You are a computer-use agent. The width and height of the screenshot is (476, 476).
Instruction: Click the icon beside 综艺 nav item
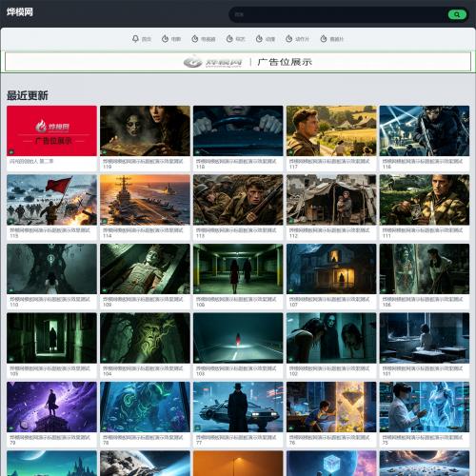tap(229, 39)
